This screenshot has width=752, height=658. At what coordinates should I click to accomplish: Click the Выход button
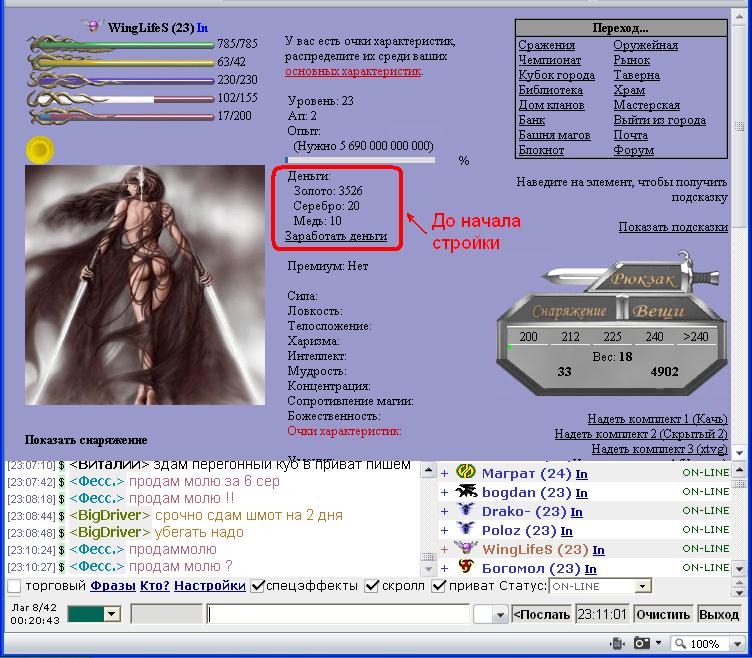click(718, 614)
